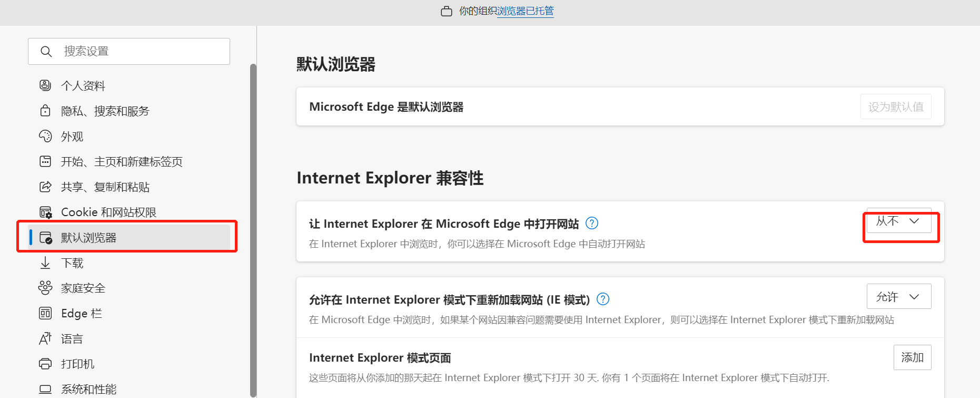Click 添加 button for IE mode pages
The height and width of the screenshot is (398, 980).
[913, 357]
